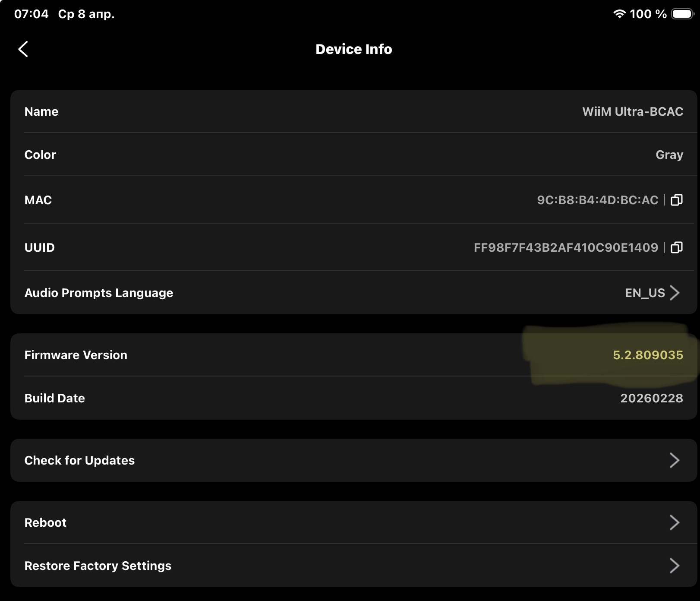Screen dimensions: 700x601
Task: Open Check for Updates chevron
Action: [675, 460]
